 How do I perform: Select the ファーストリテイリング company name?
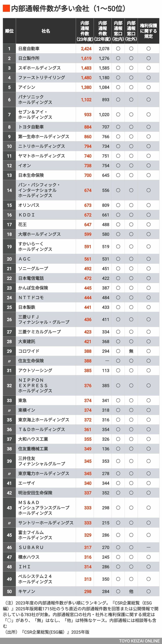(x=42, y=77)
